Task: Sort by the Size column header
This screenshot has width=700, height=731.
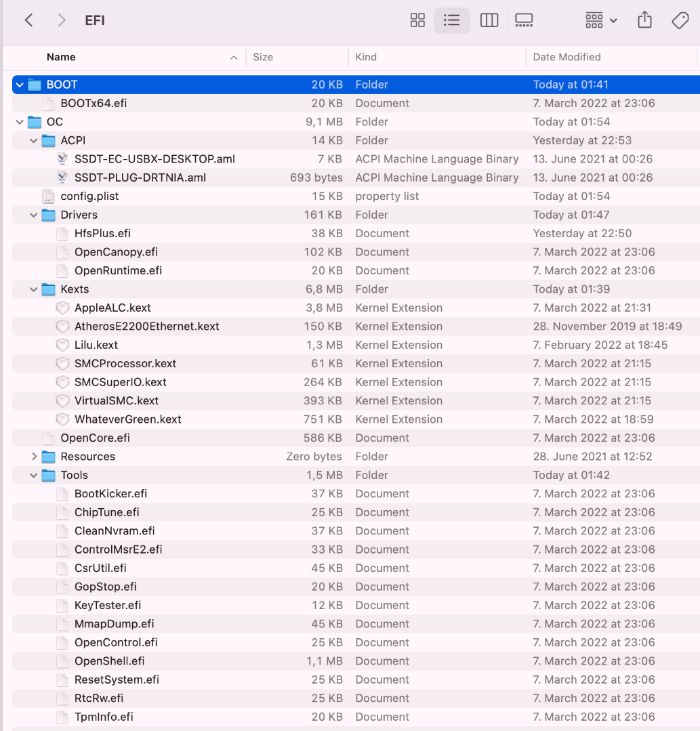Action: coord(263,57)
